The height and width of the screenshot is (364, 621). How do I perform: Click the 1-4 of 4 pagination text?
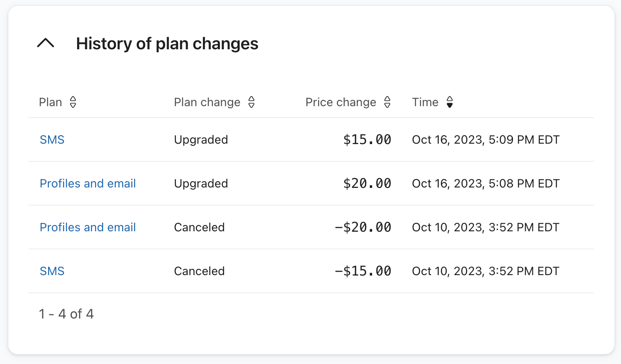click(x=66, y=313)
